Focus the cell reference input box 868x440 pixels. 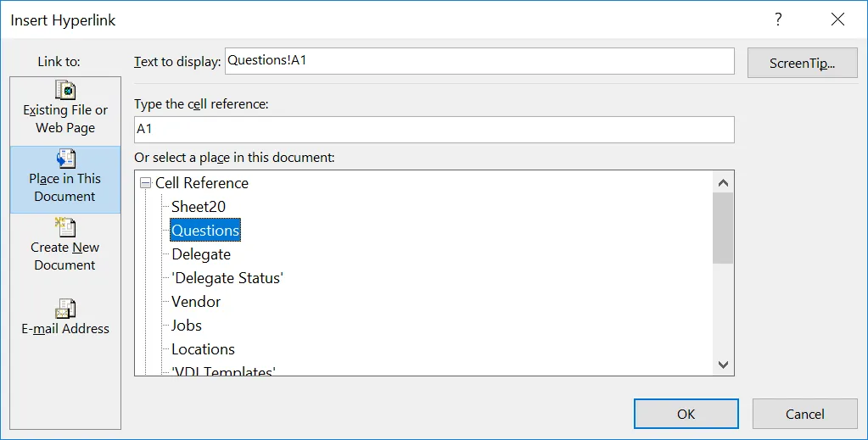click(434, 130)
